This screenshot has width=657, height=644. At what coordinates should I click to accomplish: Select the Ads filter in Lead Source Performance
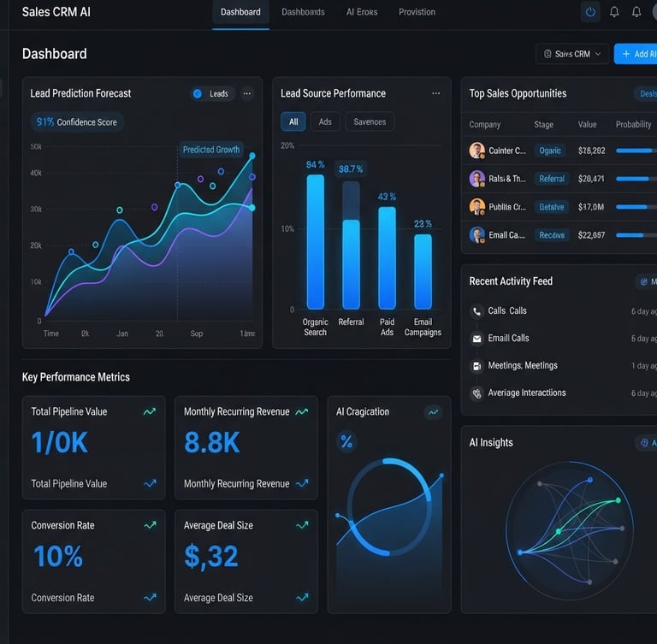[x=325, y=122]
